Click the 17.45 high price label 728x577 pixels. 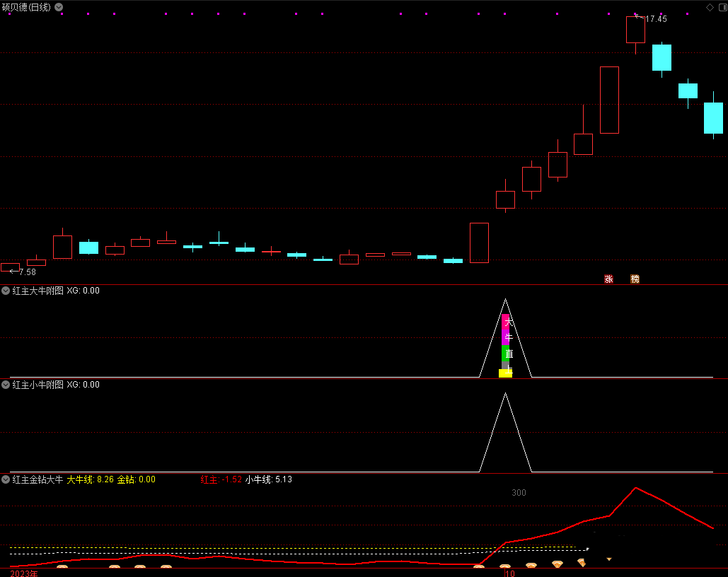[656, 19]
